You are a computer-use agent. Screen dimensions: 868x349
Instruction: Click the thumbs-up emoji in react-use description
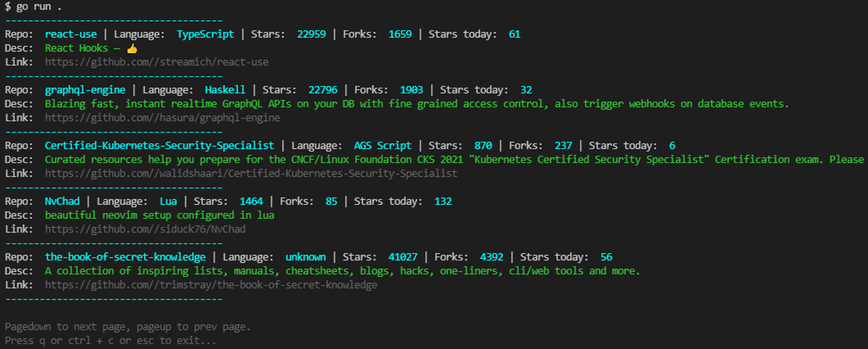[132, 48]
